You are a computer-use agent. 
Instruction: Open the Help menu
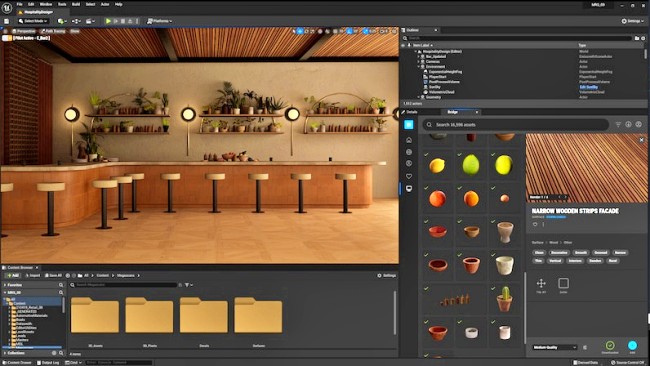coord(119,4)
